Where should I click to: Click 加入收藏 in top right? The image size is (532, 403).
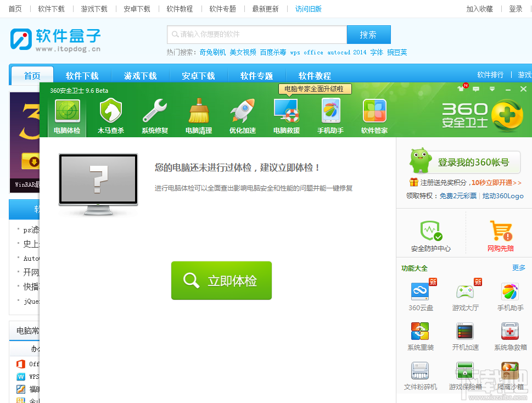(479, 9)
